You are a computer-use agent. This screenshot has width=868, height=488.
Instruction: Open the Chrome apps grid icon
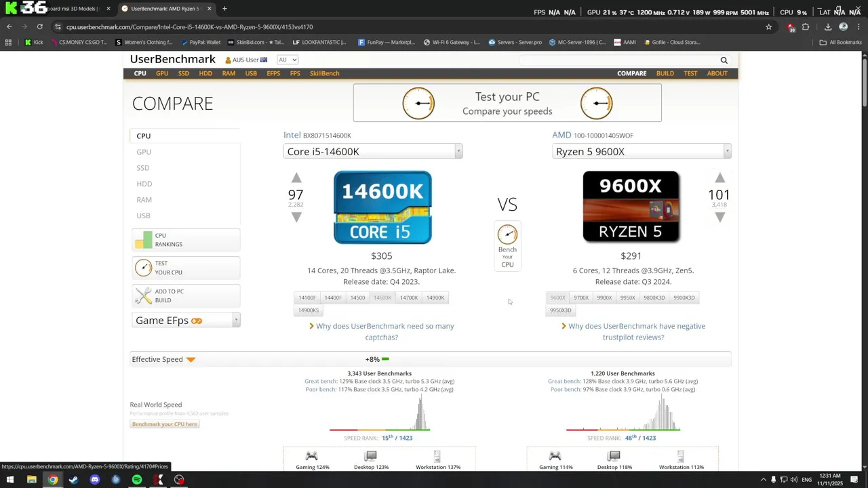pos(8,42)
